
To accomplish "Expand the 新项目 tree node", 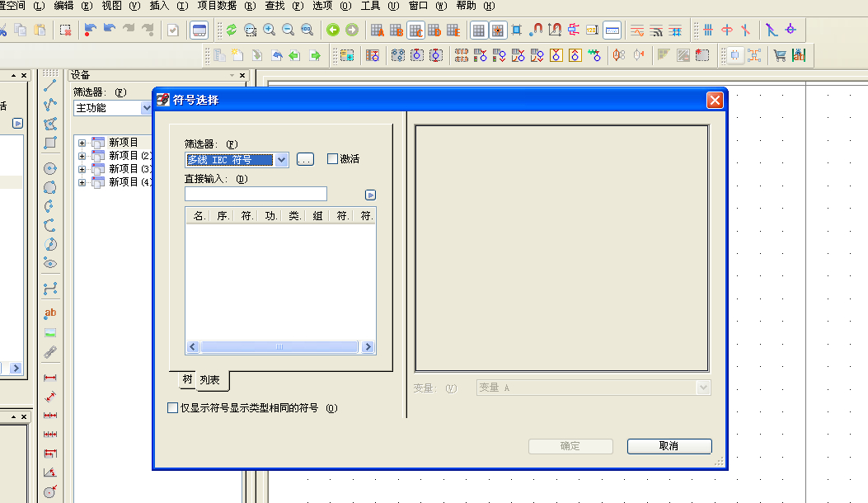I will pos(82,143).
